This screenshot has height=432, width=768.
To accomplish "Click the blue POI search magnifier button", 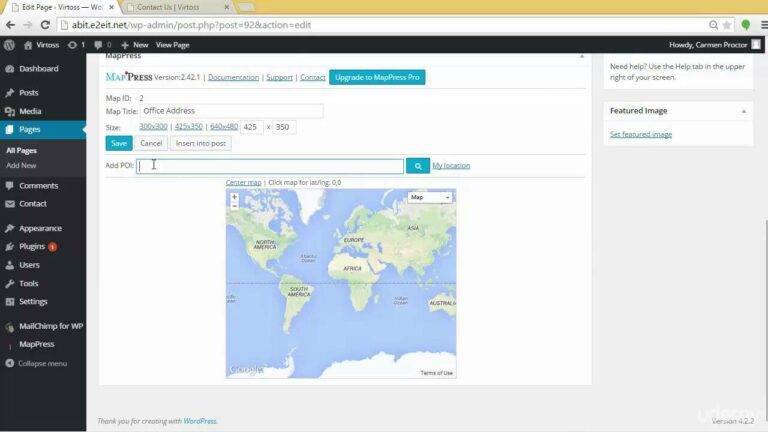I will 418,166.
